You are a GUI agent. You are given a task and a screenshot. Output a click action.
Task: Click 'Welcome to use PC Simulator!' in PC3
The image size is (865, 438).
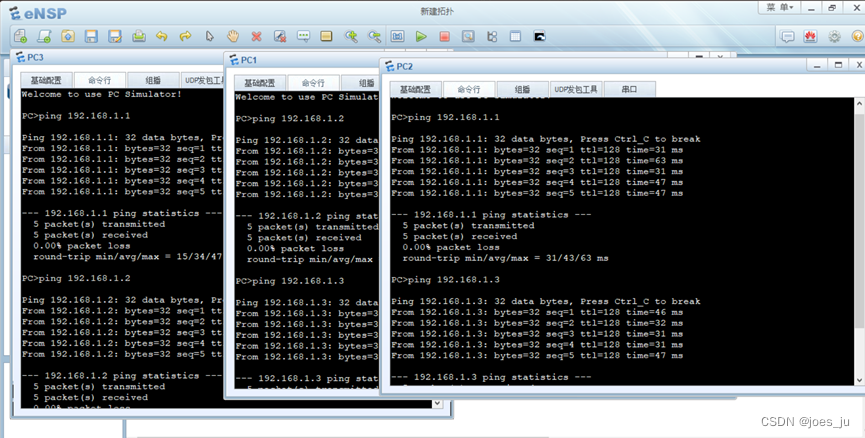pos(102,94)
